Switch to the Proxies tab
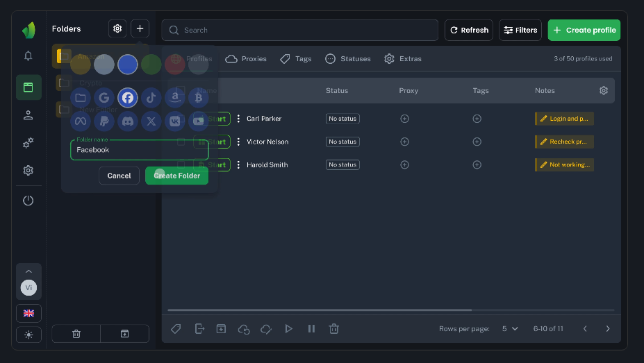This screenshot has width=644, height=363. tap(246, 59)
